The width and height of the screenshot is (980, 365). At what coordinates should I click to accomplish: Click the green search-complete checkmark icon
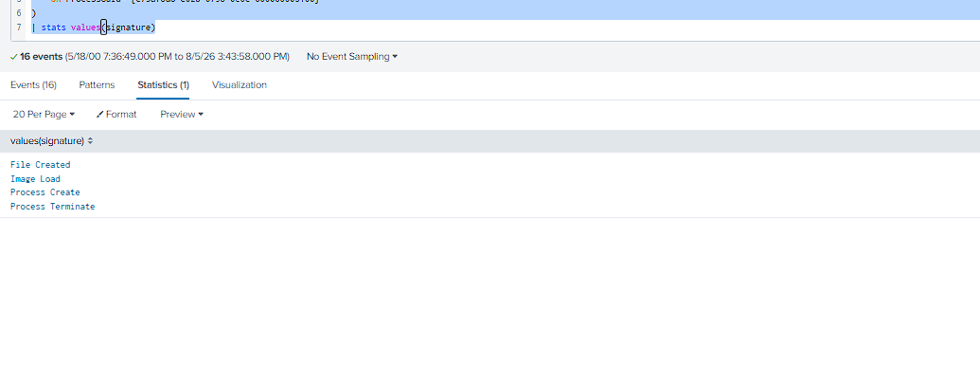pyautogui.click(x=14, y=56)
